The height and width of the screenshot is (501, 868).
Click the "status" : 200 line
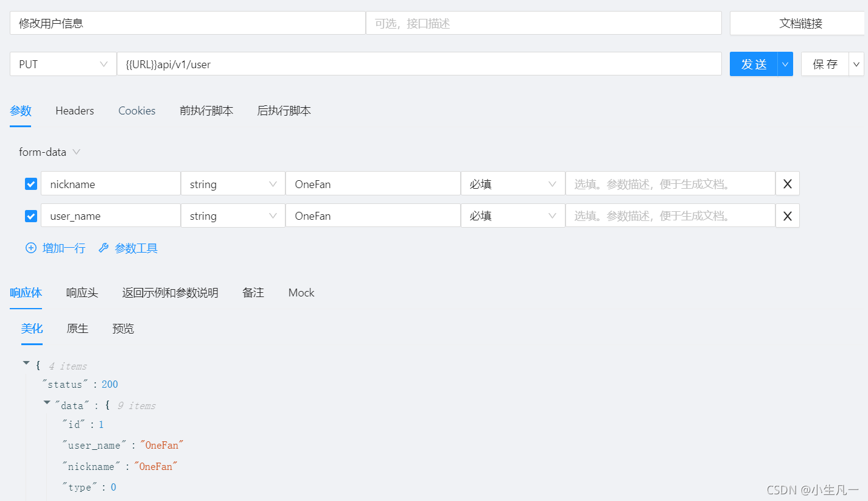click(x=79, y=384)
